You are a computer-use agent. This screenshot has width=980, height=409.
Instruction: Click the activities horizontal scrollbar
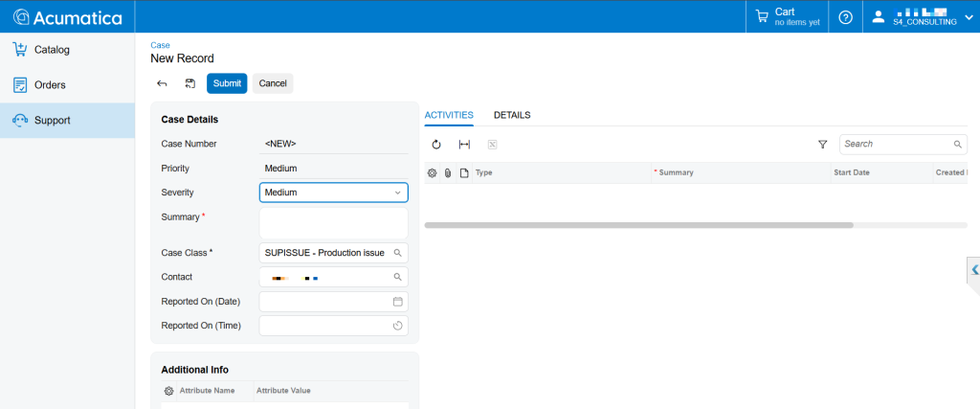638,225
